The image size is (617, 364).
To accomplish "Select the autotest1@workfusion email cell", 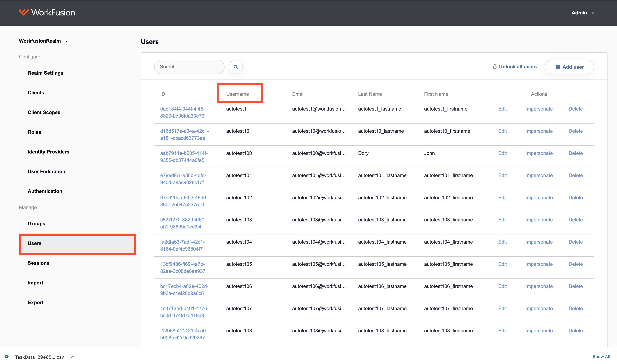I will 319,109.
